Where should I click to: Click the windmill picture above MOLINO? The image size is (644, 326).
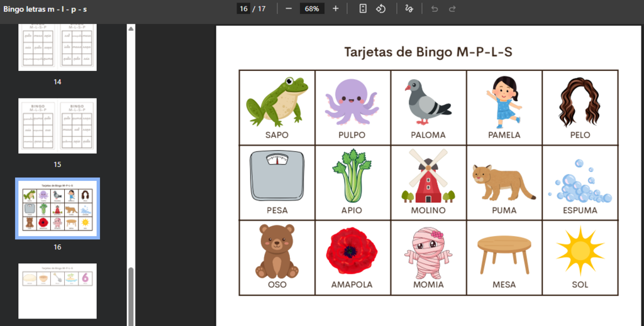coord(428,176)
